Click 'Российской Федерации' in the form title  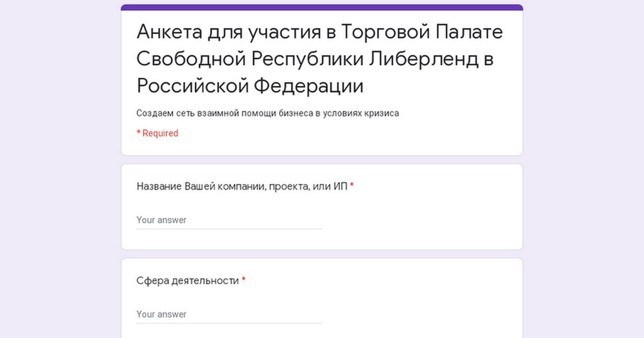coord(250,86)
